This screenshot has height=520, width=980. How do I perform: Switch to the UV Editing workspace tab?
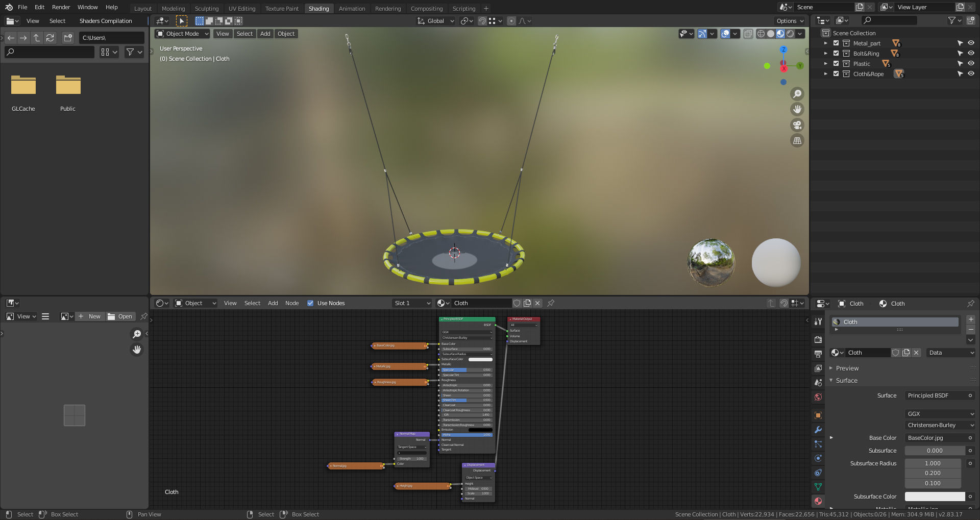tap(242, 9)
